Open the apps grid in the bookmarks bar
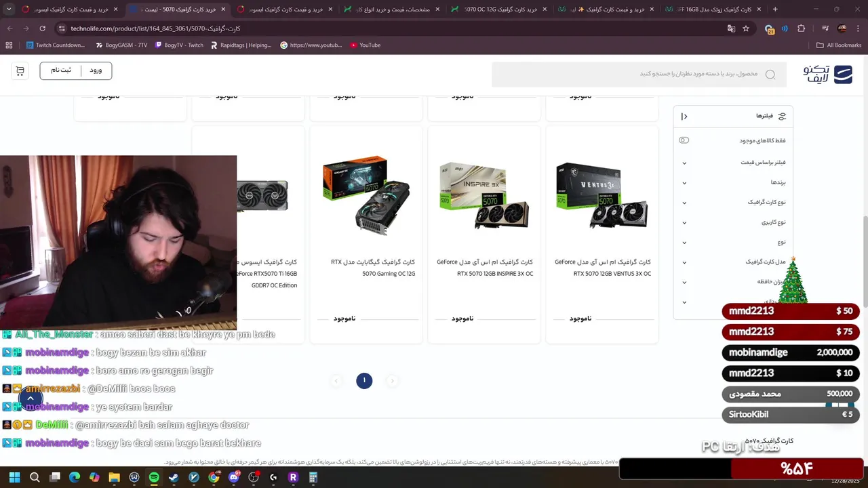 [x=9, y=45]
